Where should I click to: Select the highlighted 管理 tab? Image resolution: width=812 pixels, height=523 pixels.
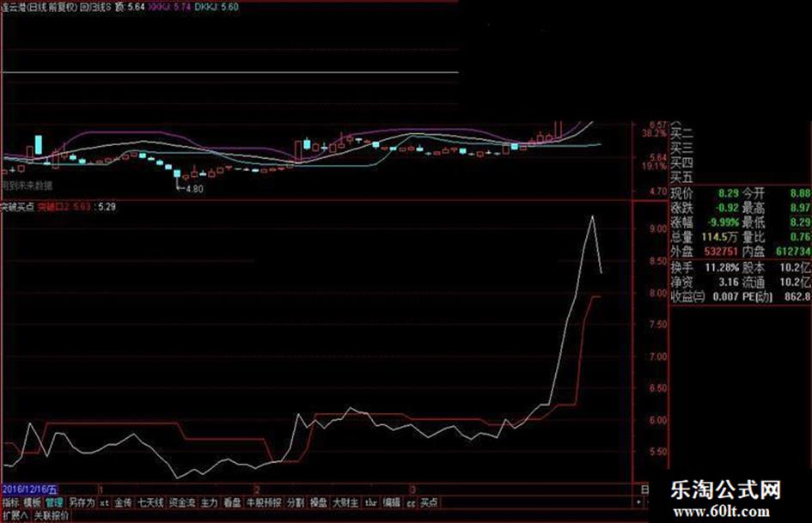(x=54, y=502)
